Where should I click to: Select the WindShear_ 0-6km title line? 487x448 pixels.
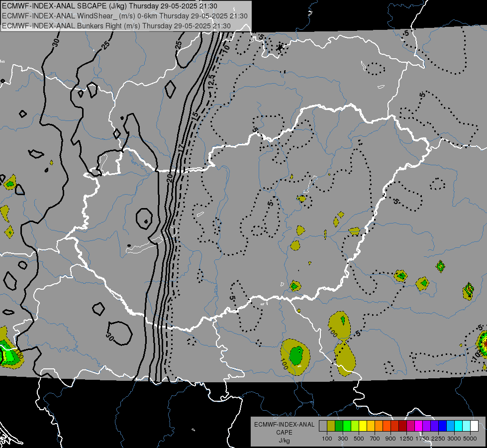[x=124, y=16]
